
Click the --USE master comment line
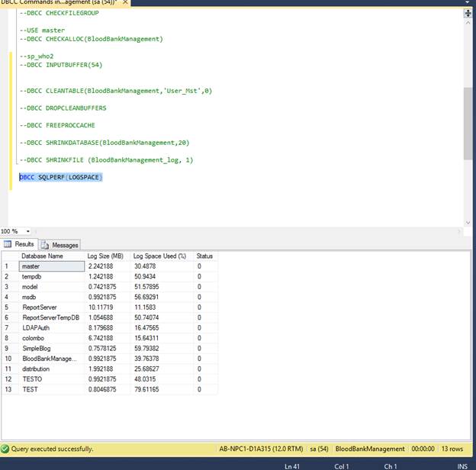pos(42,31)
